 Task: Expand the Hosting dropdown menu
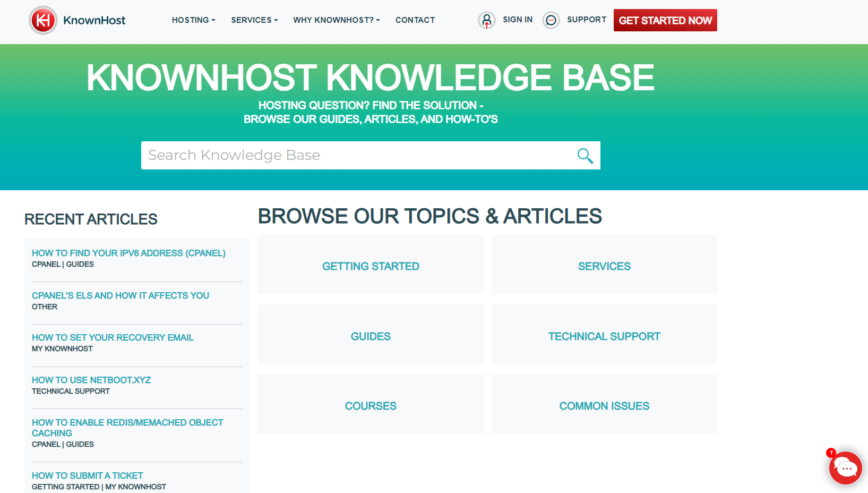[193, 20]
